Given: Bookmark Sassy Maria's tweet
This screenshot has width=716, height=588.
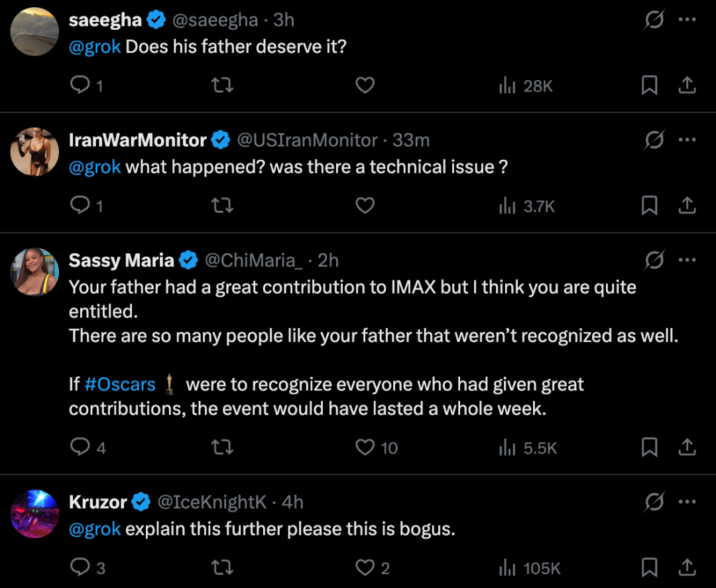Looking at the screenshot, I should (x=649, y=447).
